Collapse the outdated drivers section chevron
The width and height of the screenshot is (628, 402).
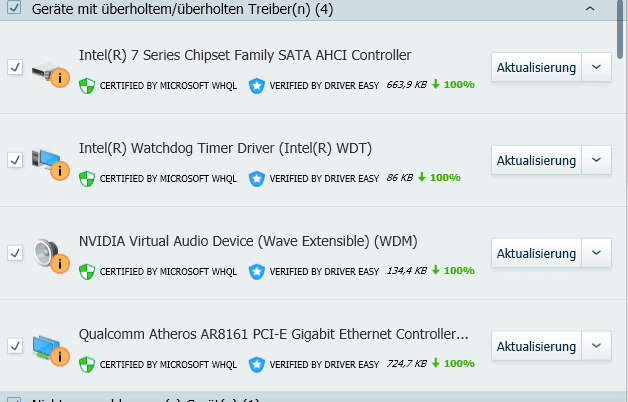point(590,8)
